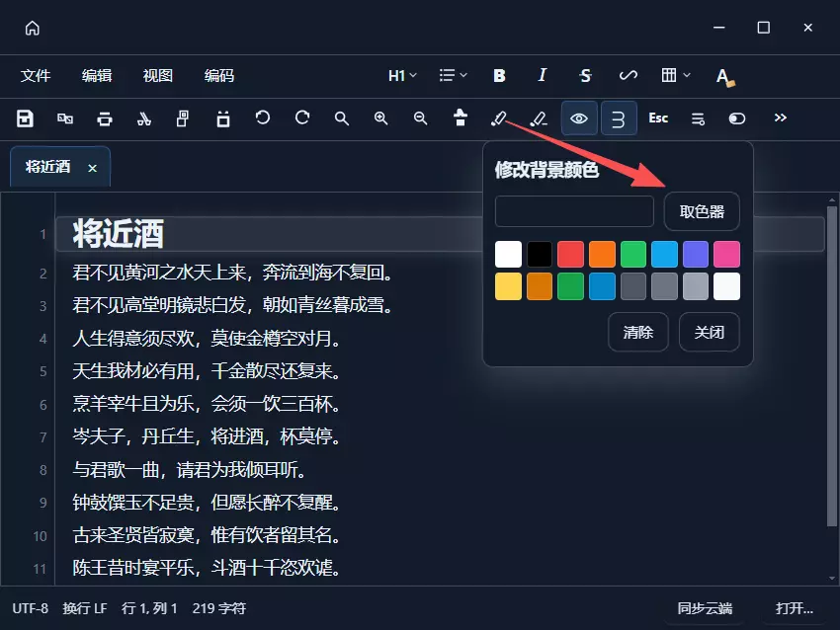The height and width of the screenshot is (630, 840).
Task: Click the vertical scrollbar of the editor
Action: point(832,364)
